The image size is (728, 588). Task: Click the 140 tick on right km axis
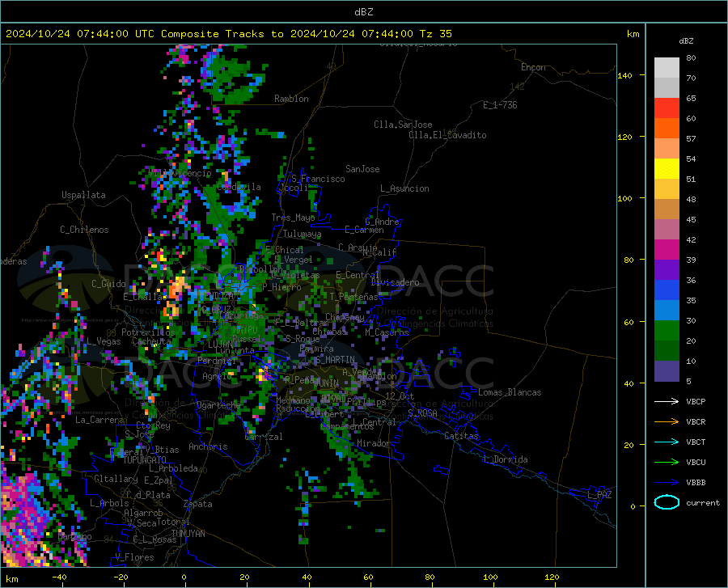pos(624,75)
